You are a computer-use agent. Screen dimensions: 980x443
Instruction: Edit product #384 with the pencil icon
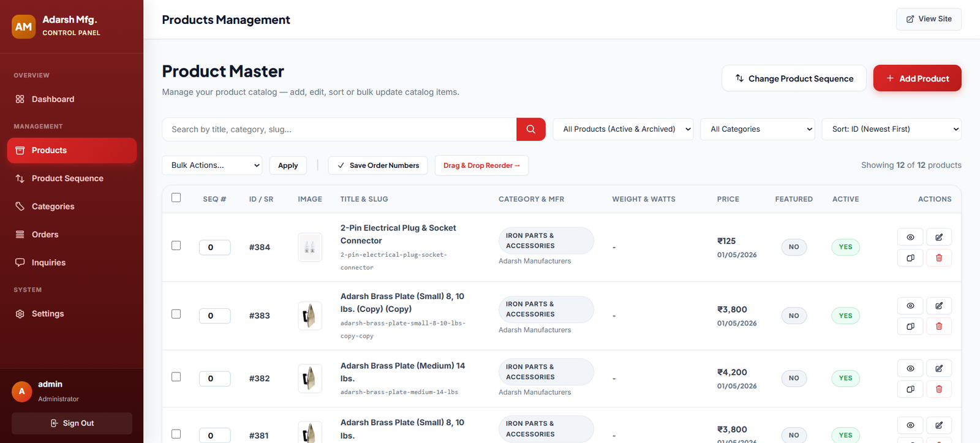(939, 237)
